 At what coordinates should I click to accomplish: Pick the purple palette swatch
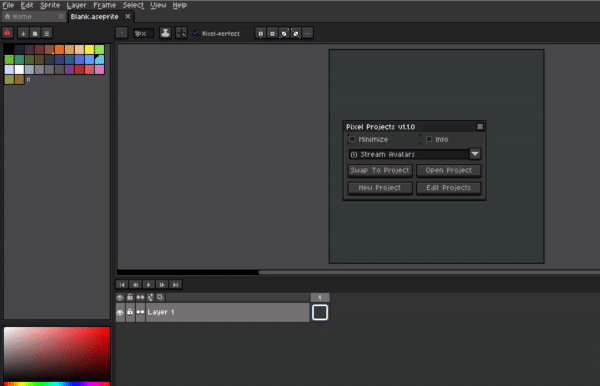[69, 70]
